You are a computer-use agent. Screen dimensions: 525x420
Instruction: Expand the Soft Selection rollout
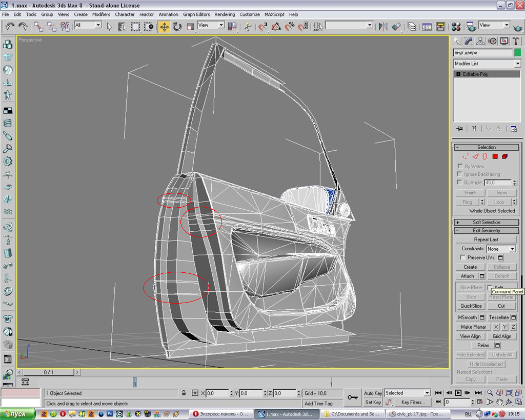(x=486, y=222)
